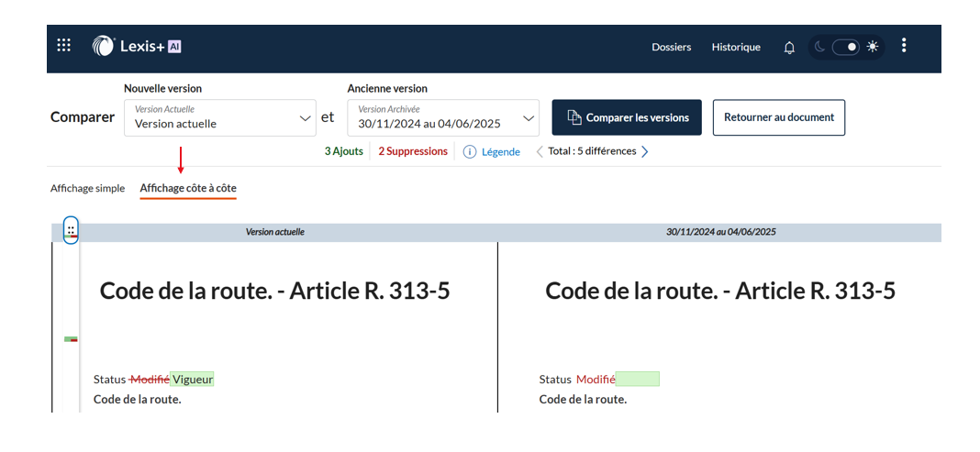This screenshot has height=452, width=980.
Task: Open the notifications bell
Action: tap(789, 48)
